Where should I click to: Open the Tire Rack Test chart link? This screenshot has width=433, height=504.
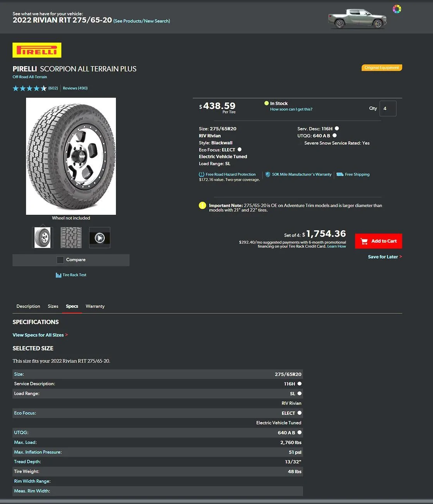pyautogui.click(x=71, y=275)
